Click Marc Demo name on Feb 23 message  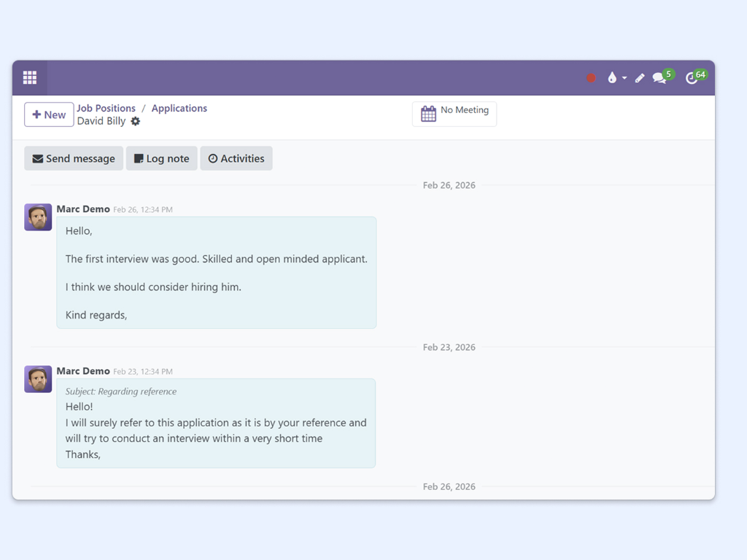click(83, 371)
